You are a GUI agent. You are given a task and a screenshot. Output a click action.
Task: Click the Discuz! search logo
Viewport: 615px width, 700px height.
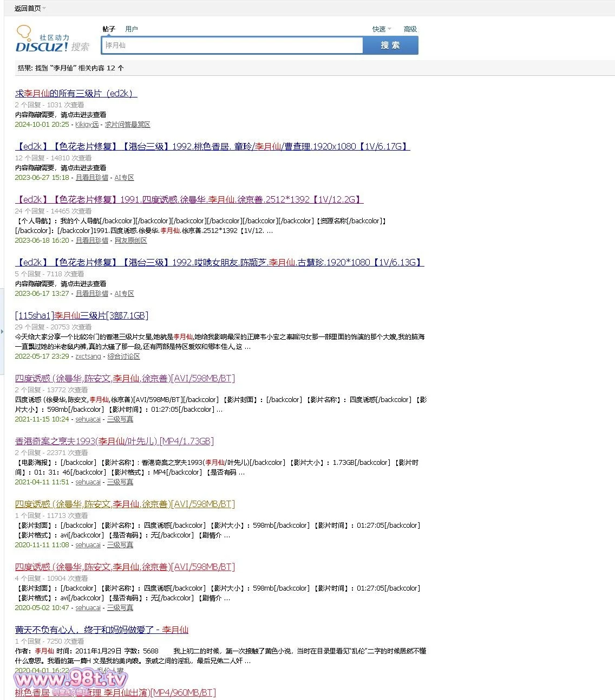click(x=52, y=41)
